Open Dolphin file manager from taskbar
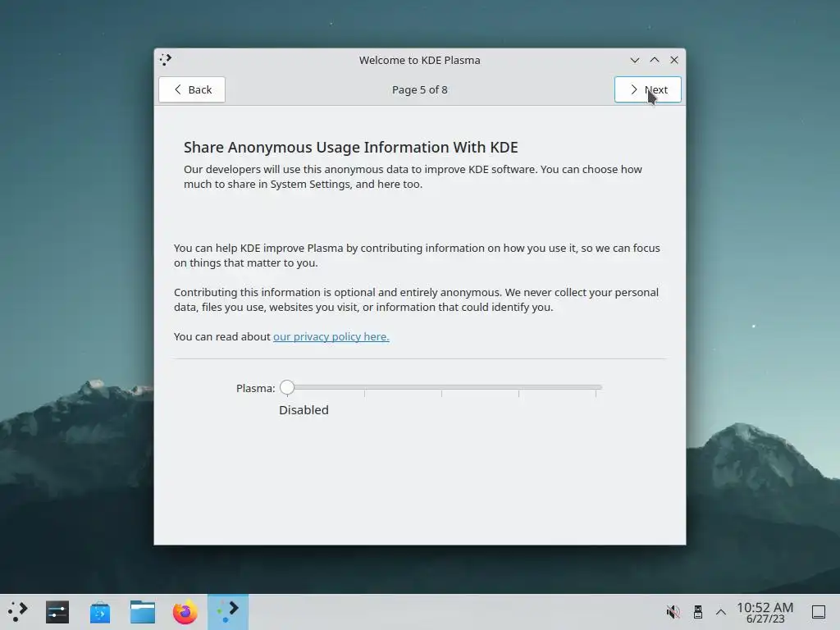This screenshot has height=630, width=840. coord(143,612)
